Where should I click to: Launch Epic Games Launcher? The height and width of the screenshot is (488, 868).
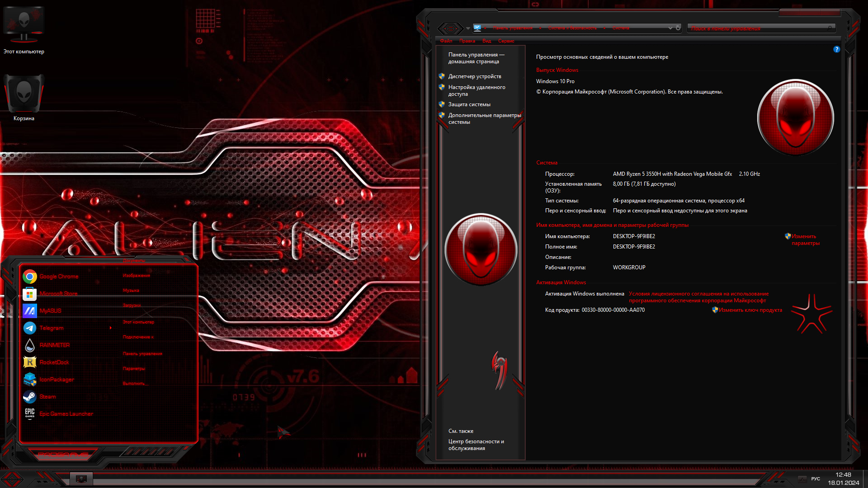coord(66,413)
